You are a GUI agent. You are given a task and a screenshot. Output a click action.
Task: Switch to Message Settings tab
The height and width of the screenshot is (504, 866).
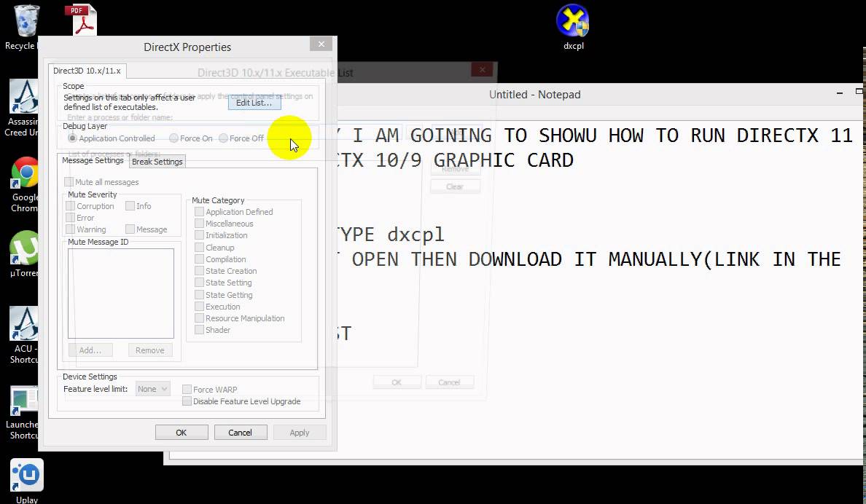pos(93,160)
